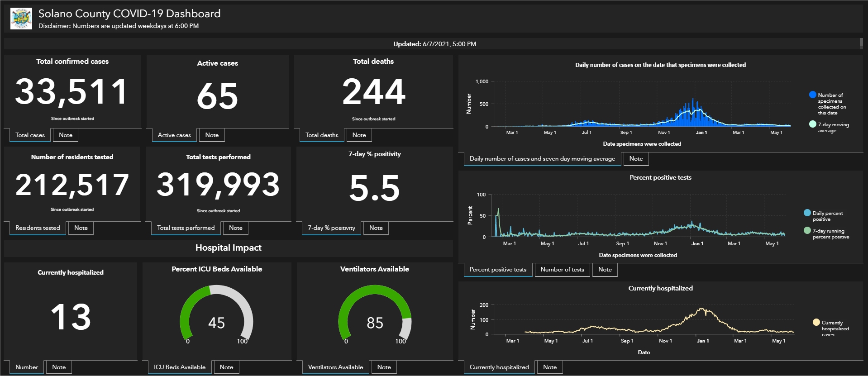This screenshot has width=868, height=376.
Task: Select the Residents tested tab
Action: point(38,228)
